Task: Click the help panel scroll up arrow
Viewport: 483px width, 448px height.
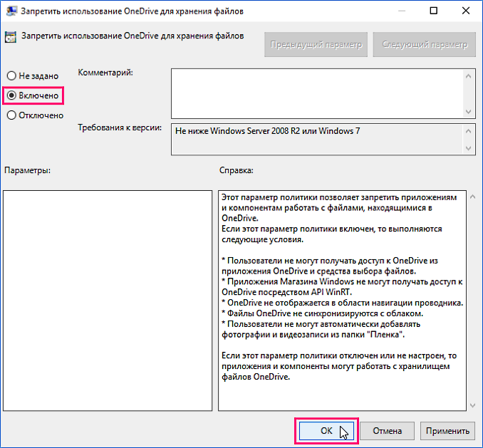Action: [x=473, y=197]
